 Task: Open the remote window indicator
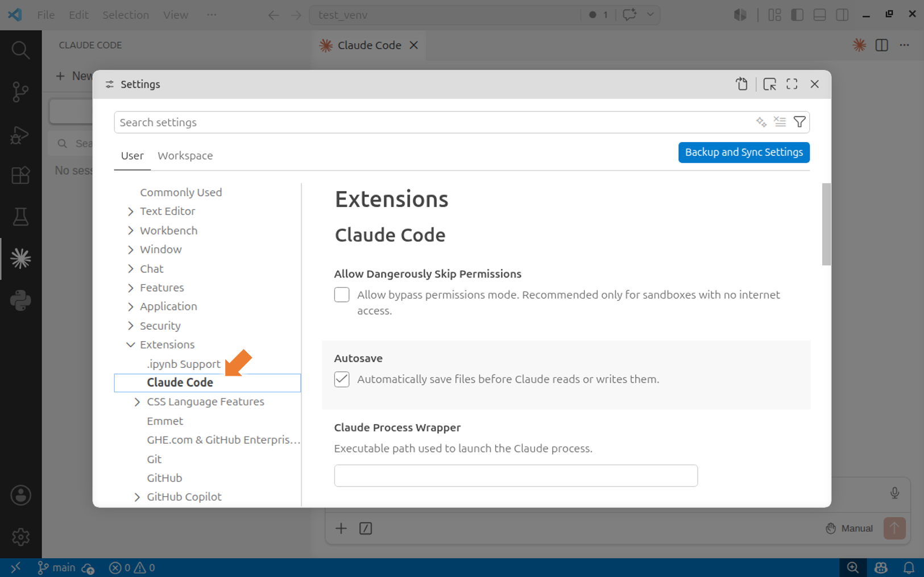tap(15, 568)
